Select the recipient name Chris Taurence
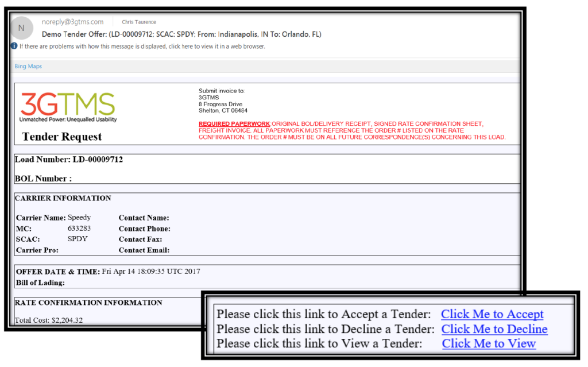 (139, 22)
